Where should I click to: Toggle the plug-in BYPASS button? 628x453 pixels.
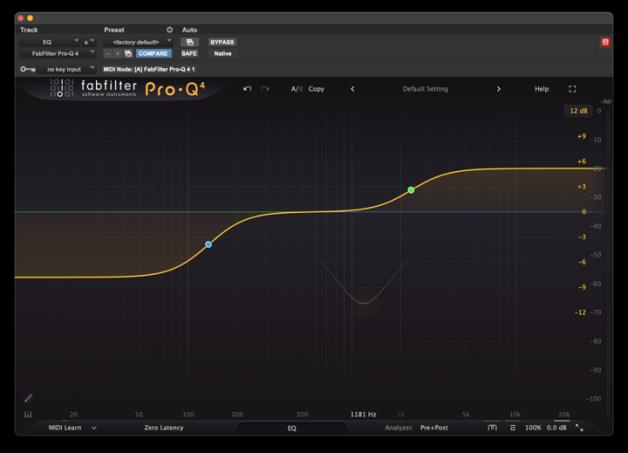222,42
